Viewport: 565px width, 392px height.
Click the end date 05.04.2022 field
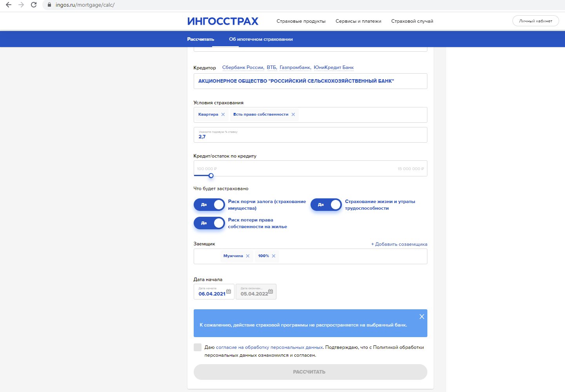pos(256,292)
